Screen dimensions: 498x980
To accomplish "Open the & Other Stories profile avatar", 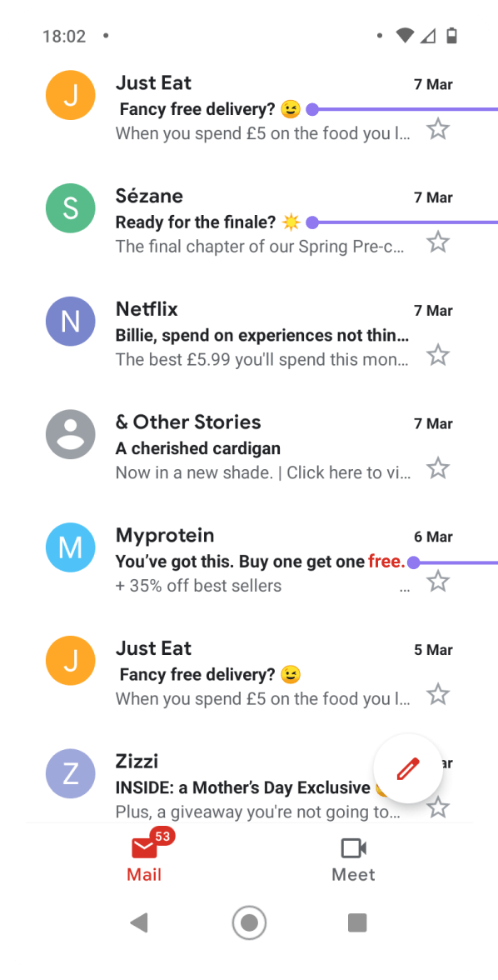I will pos(70,434).
